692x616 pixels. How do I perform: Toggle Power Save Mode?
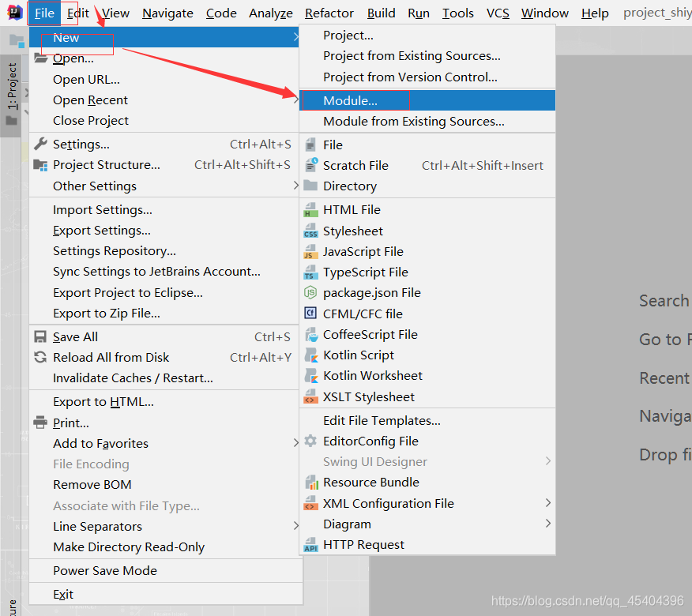click(x=166, y=570)
